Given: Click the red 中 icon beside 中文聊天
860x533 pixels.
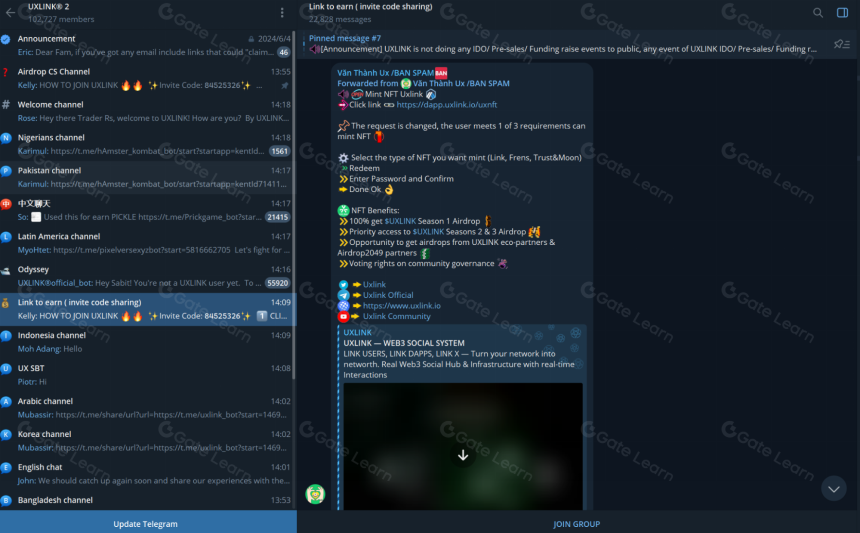Looking at the screenshot, I should tap(6, 204).
